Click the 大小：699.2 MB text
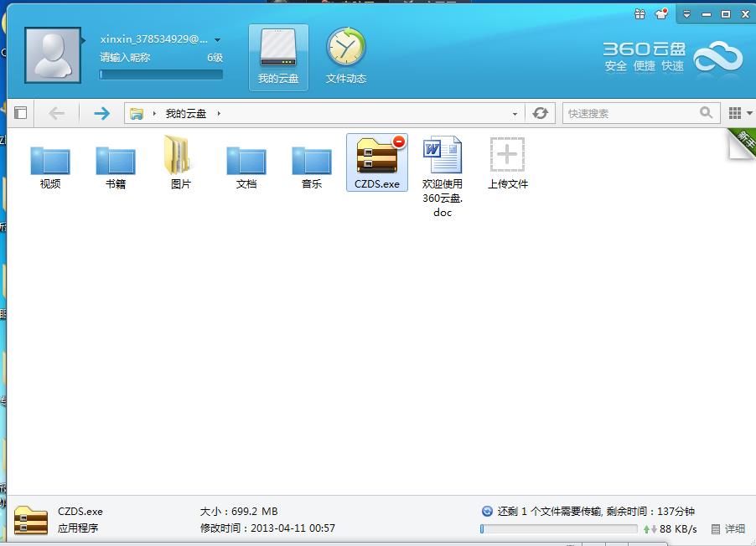This screenshot has height=546, width=756. (239, 512)
